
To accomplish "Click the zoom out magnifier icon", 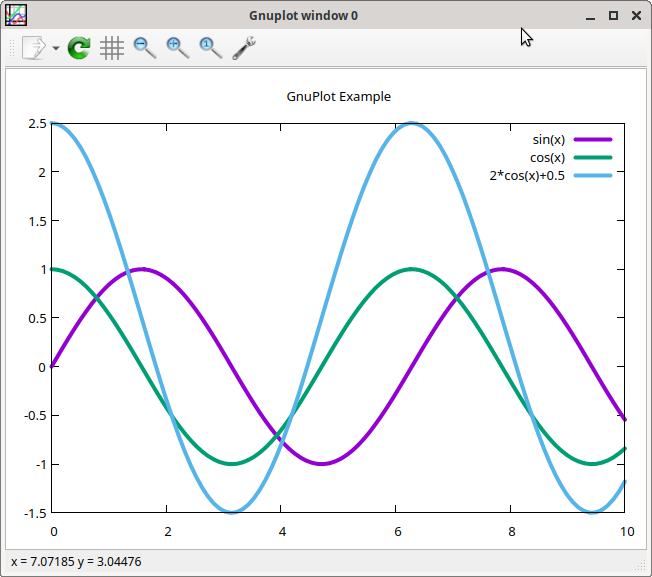I will click(x=145, y=48).
